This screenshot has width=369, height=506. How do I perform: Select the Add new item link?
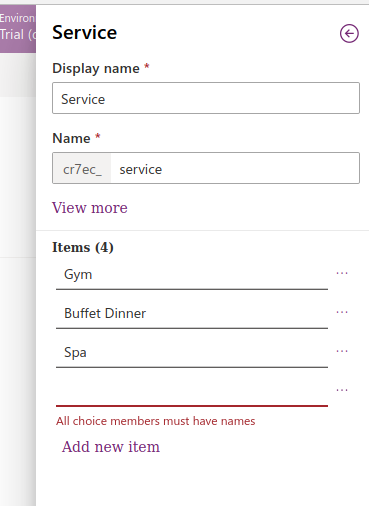[x=111, y=447]
